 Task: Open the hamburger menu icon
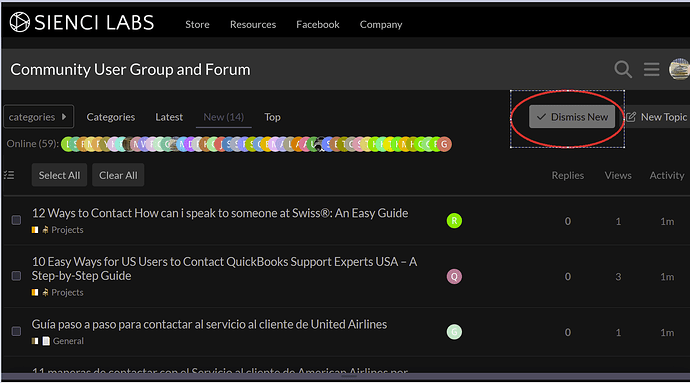point(651,70)
